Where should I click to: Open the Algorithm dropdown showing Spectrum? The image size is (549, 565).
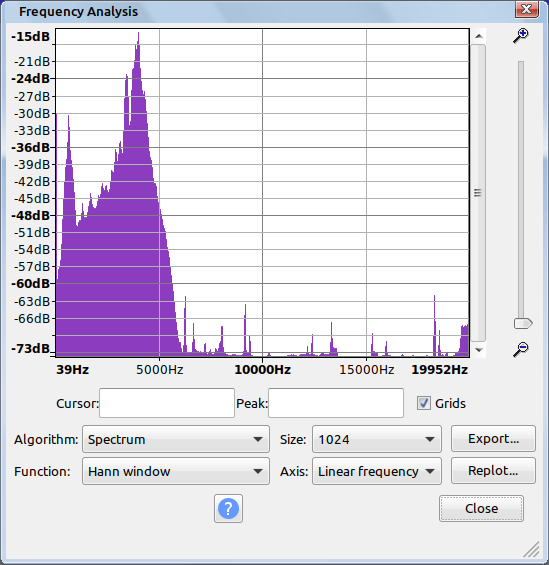coord(176,439)
